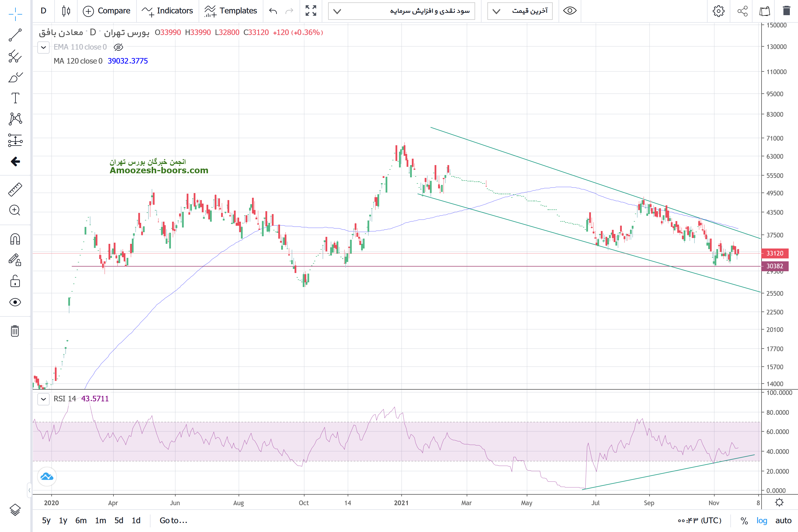
Task: Open chart settings gear
Action: point(718,11)
